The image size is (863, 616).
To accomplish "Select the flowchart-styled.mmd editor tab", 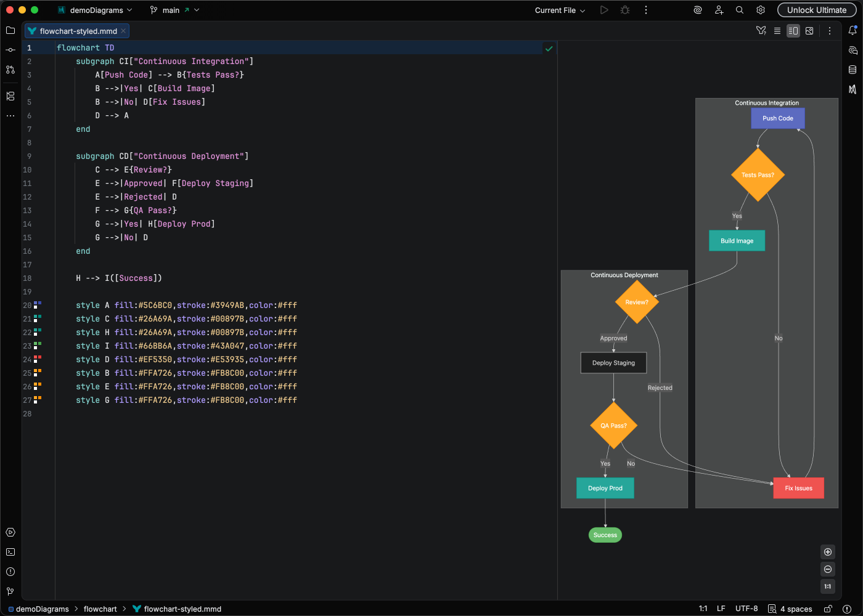I will 78,31.
